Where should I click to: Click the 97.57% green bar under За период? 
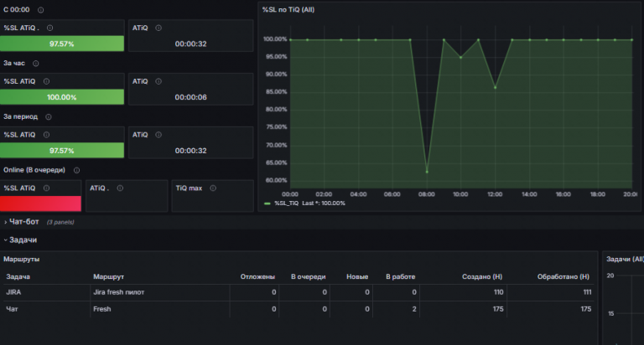[x=61, y=150]
